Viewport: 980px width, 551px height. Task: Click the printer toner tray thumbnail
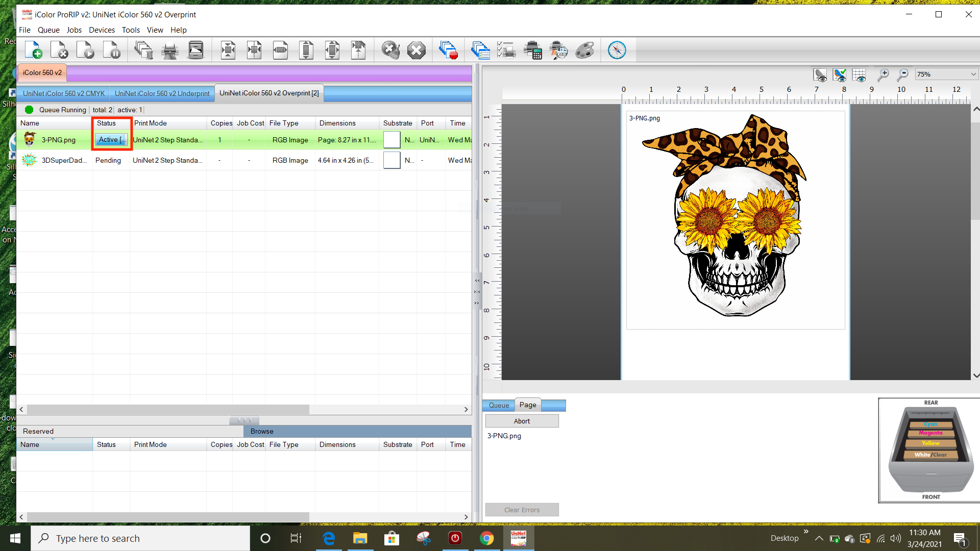click(x=930, y=450)
